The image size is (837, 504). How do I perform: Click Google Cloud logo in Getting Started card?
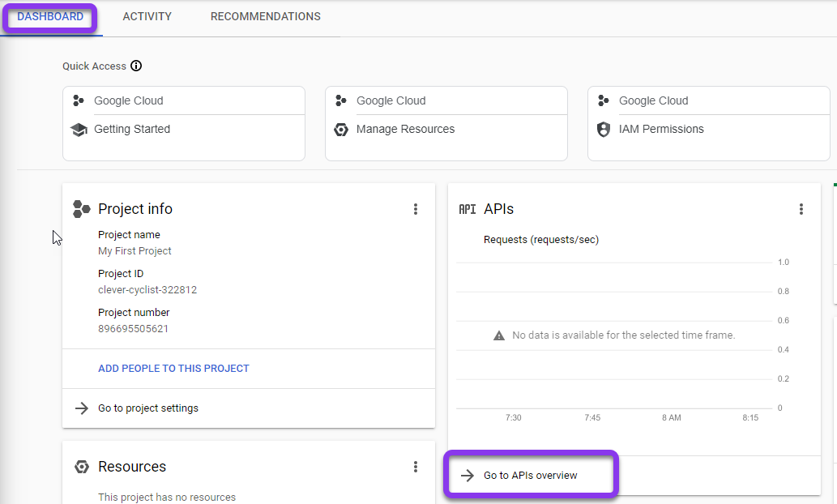79,100
